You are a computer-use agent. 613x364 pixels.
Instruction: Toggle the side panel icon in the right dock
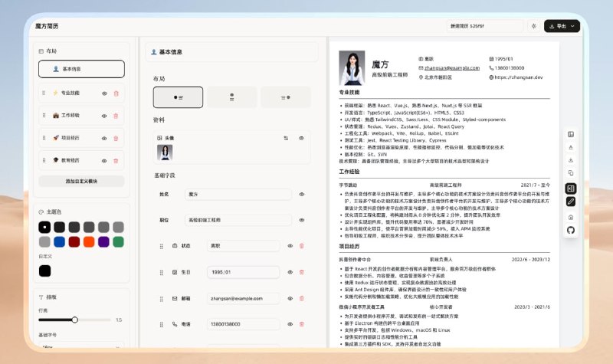(x=571, y=189)
